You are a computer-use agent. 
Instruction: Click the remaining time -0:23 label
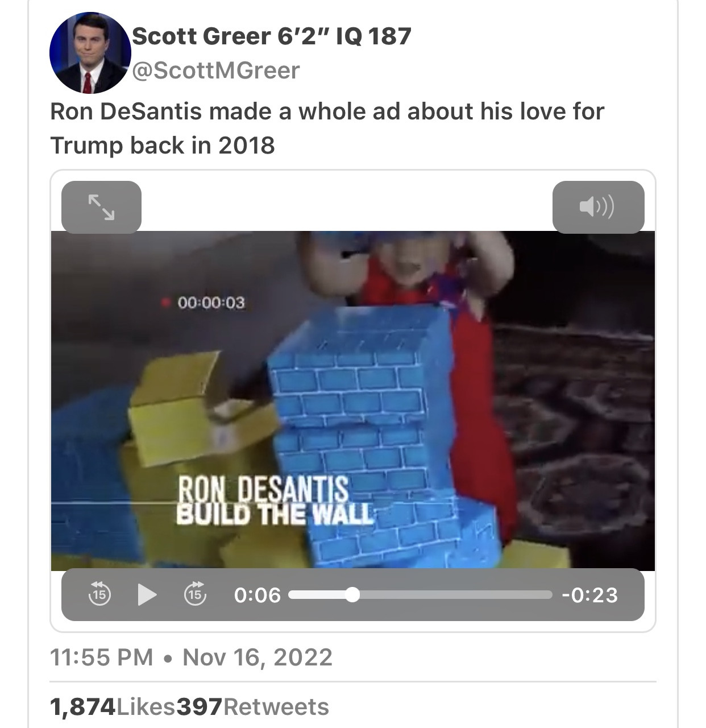point(589,595)
